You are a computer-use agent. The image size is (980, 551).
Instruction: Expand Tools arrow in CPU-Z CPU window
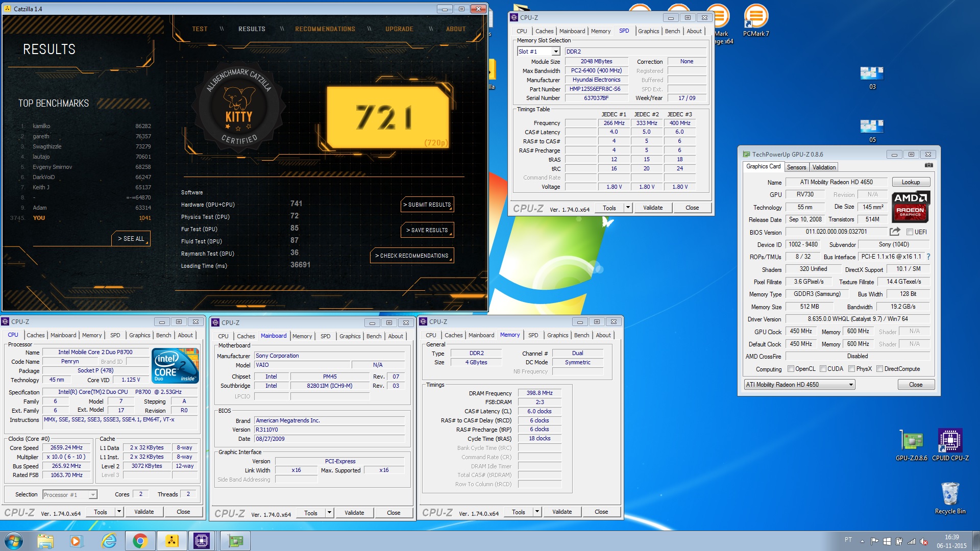pos(119,512)
